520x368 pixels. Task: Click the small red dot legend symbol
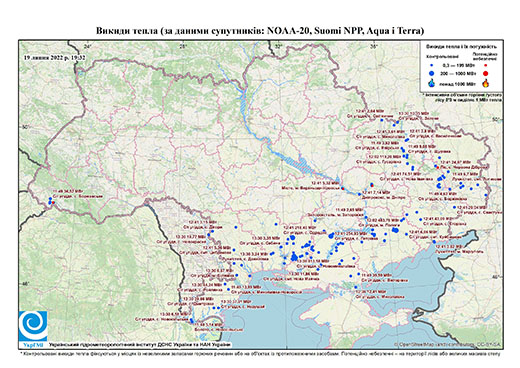pyautogui.click(x=486, y=65)
